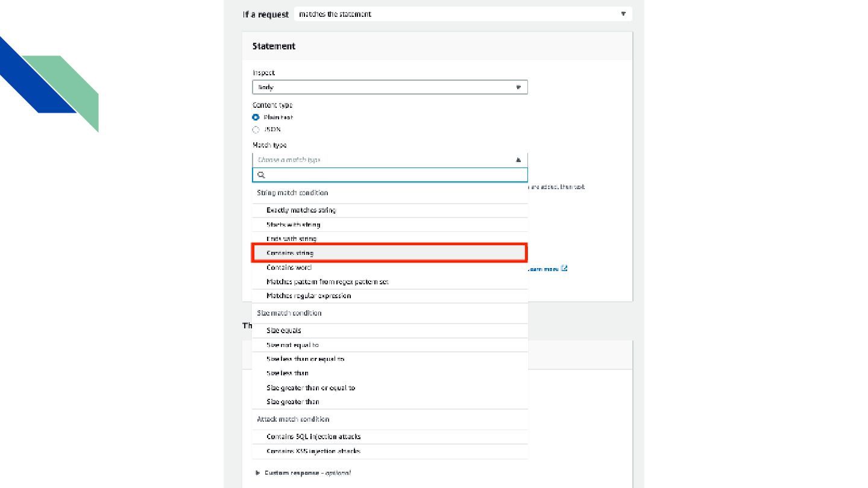The image size is (868, 488).
Task: Select the Plain text content type radio
Action: click(256, 117)
